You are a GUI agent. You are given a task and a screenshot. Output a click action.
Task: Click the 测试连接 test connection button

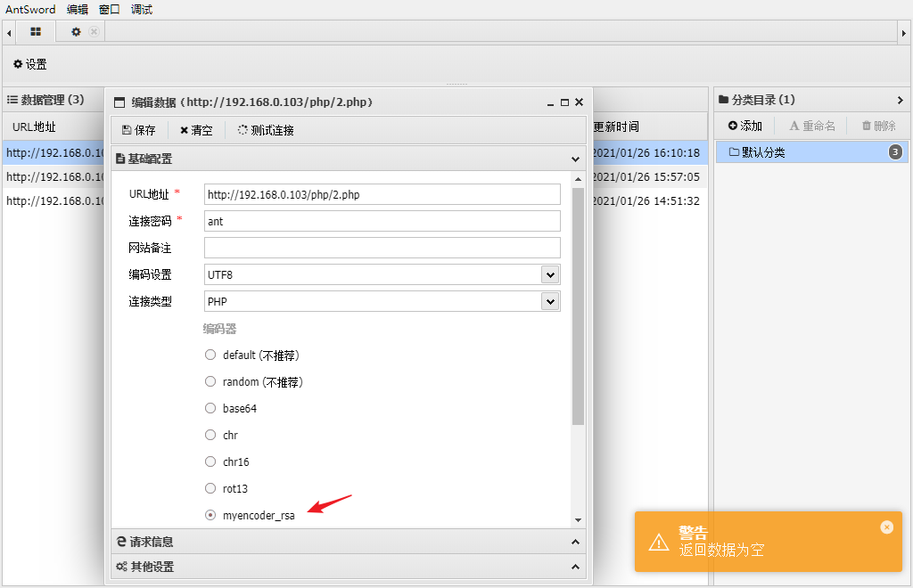tap(266, 130)
